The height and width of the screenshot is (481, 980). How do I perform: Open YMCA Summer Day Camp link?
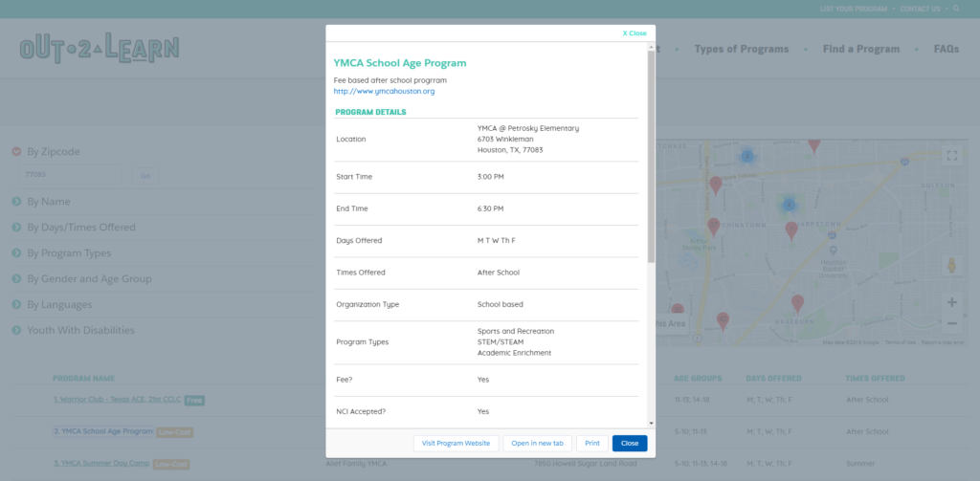(x=101, y=464)
